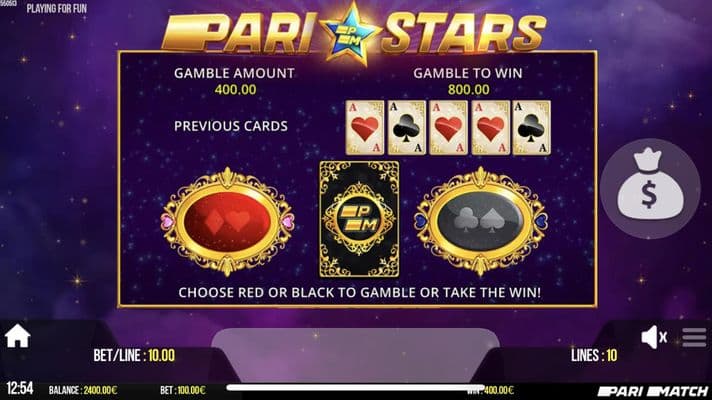Click the Parimatch logo in corner
Image resolution: width=712 pixels, height=400 pixels.
653,391
